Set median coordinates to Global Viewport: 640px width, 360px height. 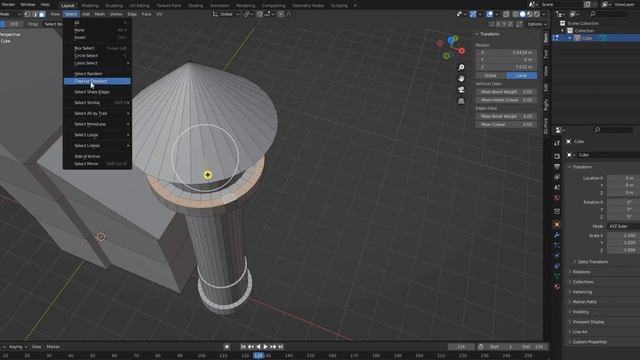[491, 76]
